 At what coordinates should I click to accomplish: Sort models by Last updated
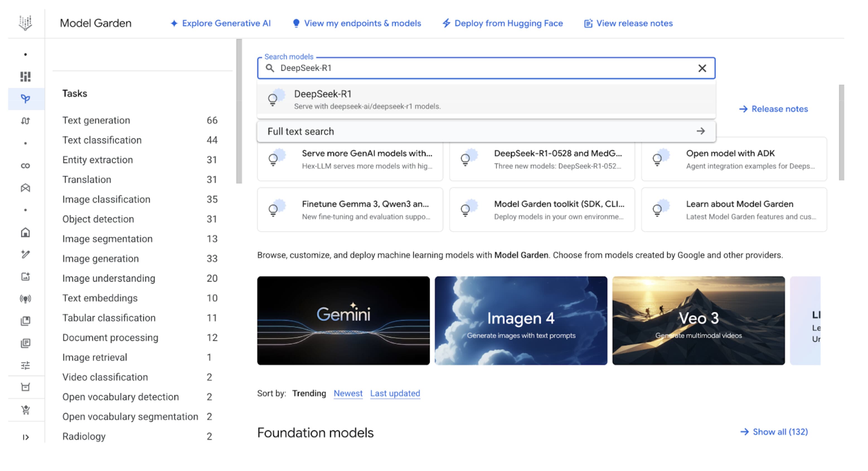click(395, 393)
